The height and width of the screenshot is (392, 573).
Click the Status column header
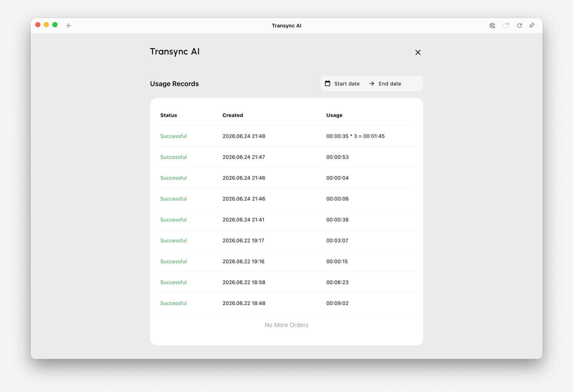[168, 115]
